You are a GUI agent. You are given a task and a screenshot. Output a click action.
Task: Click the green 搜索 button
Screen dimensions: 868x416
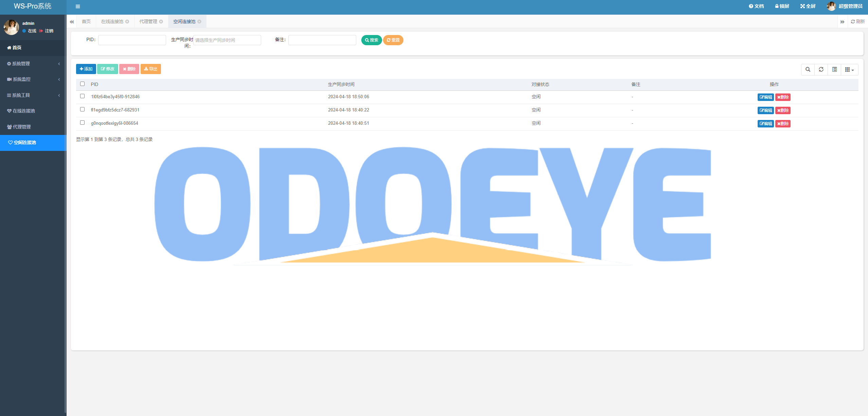point(372,40)
